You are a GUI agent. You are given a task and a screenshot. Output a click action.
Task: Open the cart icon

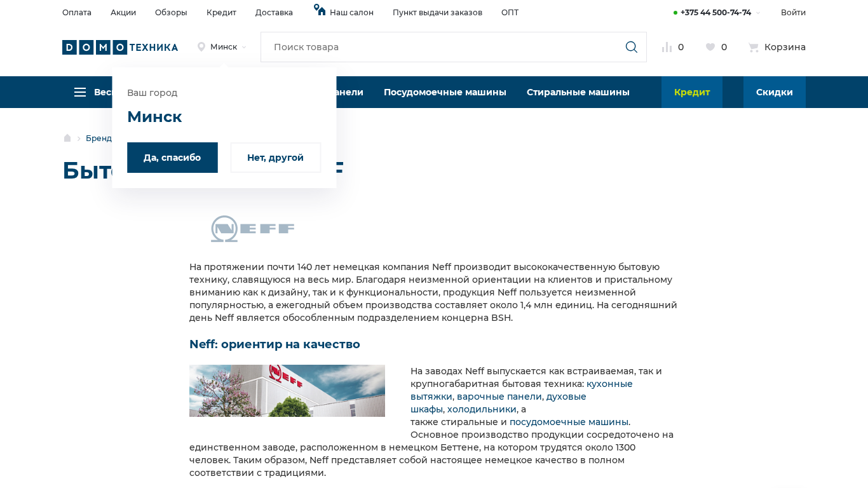click(754, 47)
